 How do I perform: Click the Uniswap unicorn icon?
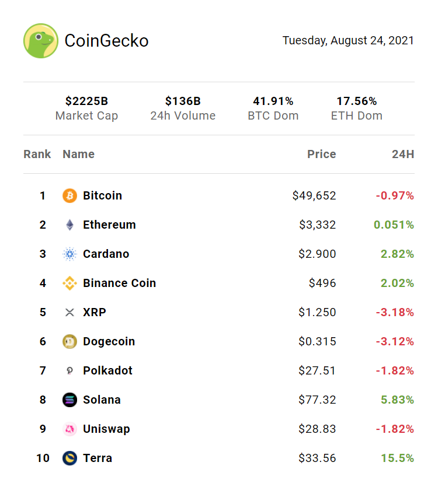click(69, 429)
